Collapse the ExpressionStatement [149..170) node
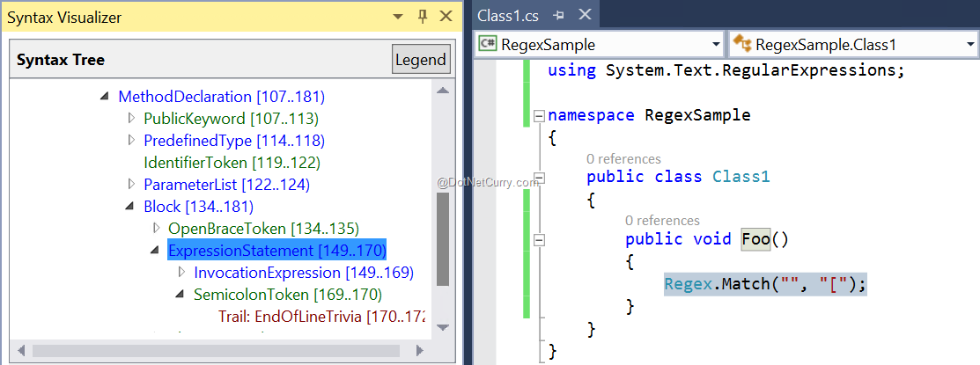Screen dimensions: 980x365 [156, 250]
